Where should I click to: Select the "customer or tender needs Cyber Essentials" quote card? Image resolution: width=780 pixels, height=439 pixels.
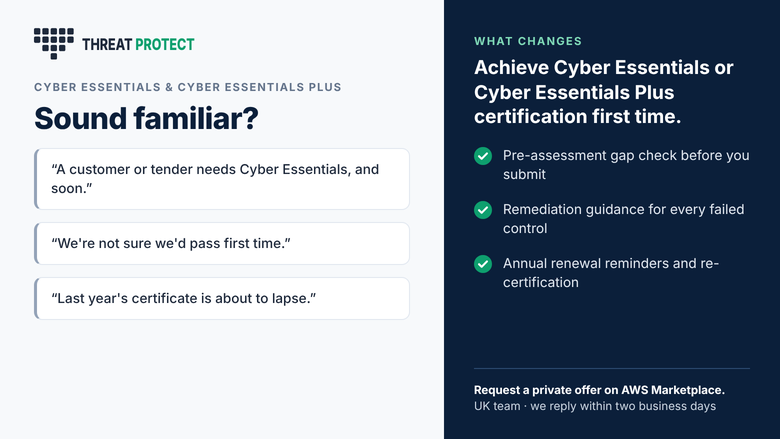(x=222, y=179)
